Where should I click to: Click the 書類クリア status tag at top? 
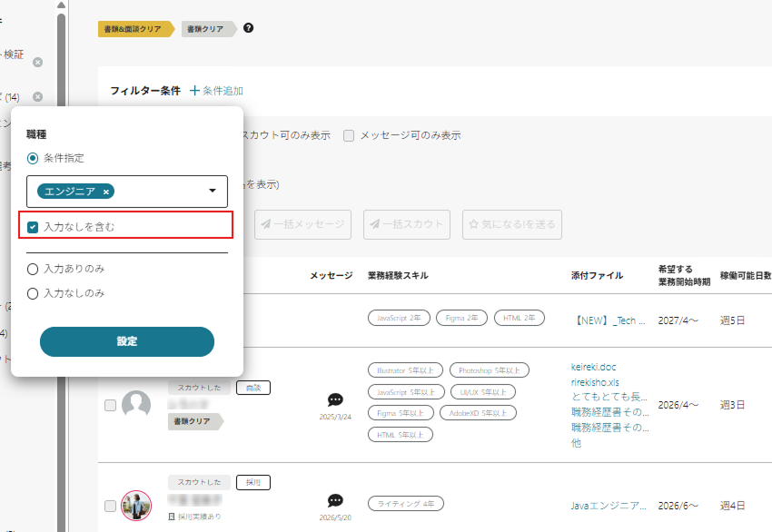point(209,29)
